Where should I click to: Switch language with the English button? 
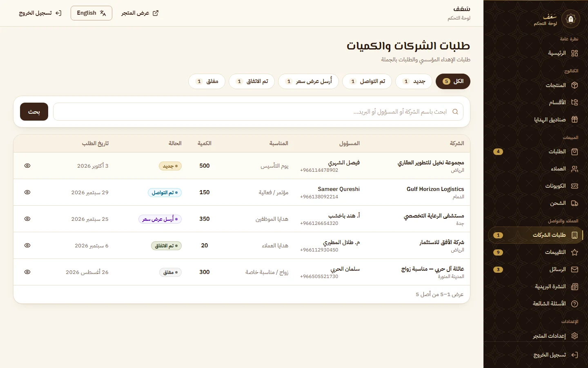point(91,13)
